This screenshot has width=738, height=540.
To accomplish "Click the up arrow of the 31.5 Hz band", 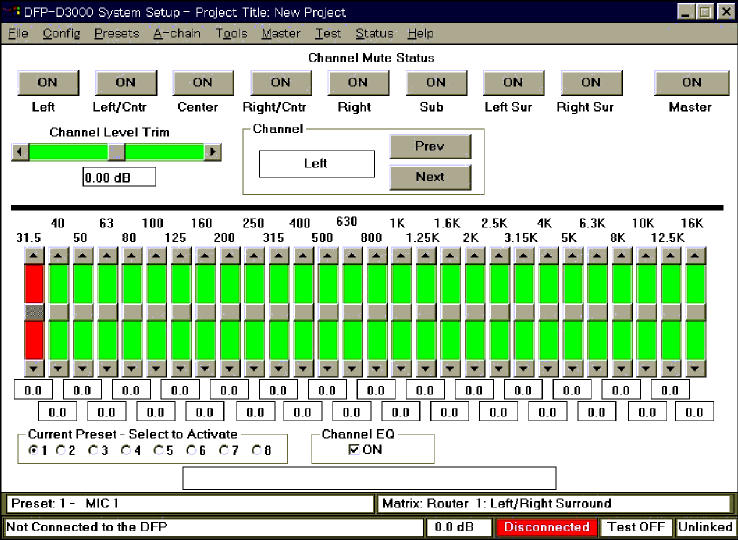I will [34, 256].
